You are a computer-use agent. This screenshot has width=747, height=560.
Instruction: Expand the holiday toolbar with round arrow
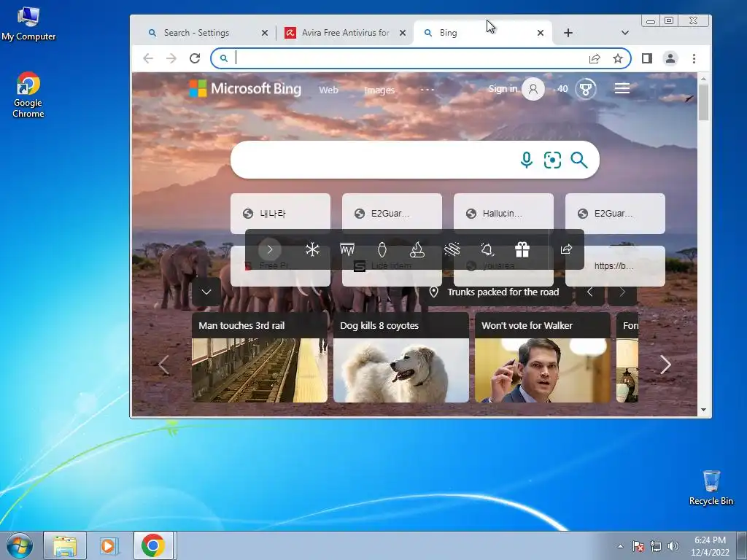270,249
